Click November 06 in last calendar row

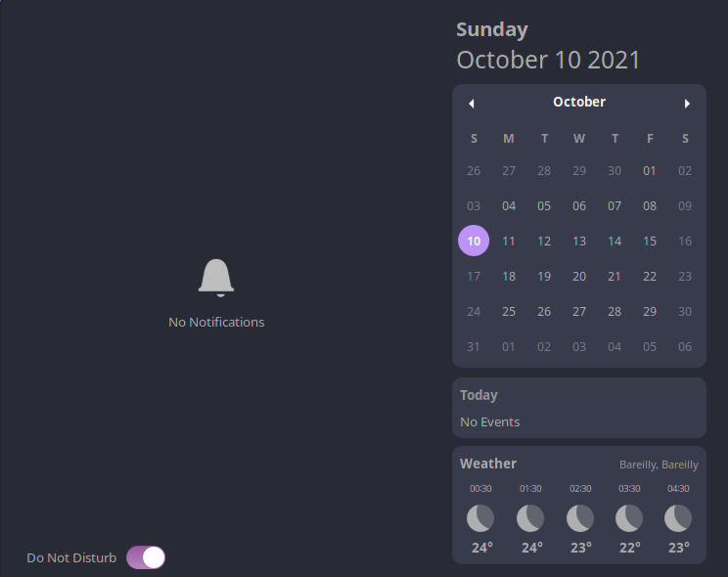685,347
